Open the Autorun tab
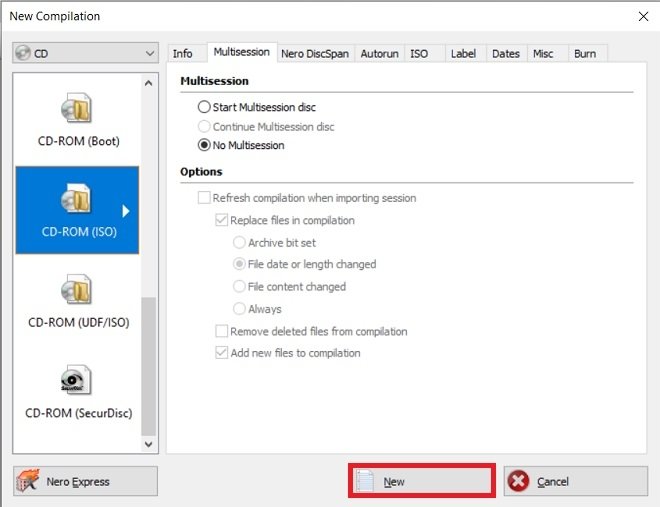The width and height of the screenshot is (660, 507). (x=379, y=53)
